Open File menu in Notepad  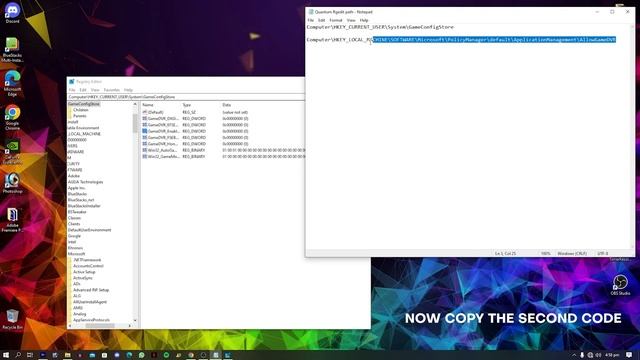[x=311, y=20]
